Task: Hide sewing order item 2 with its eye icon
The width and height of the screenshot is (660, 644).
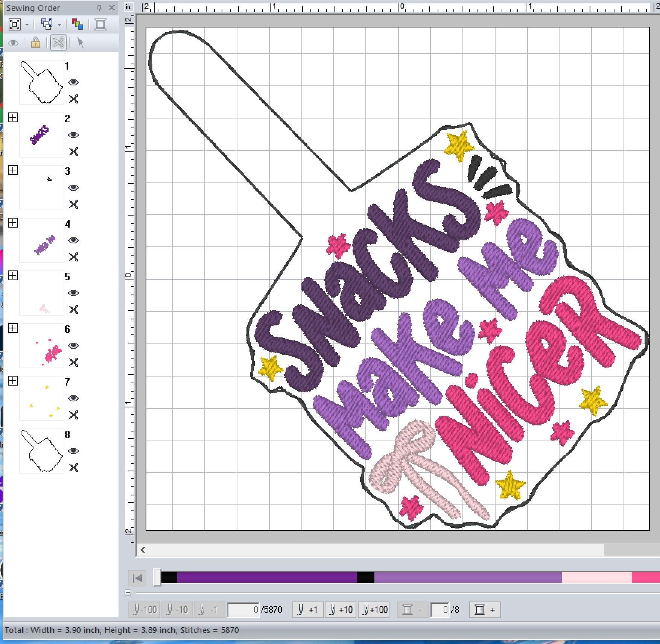Action: point(73,135)
